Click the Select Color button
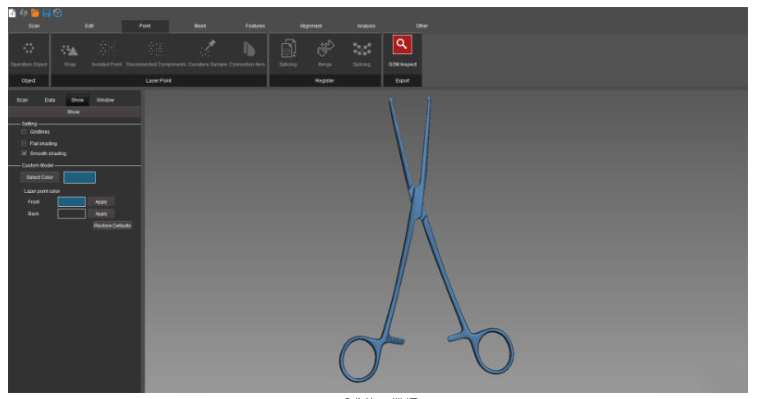The height and width of the screenshot is (399, 758). tap(40, 177)
